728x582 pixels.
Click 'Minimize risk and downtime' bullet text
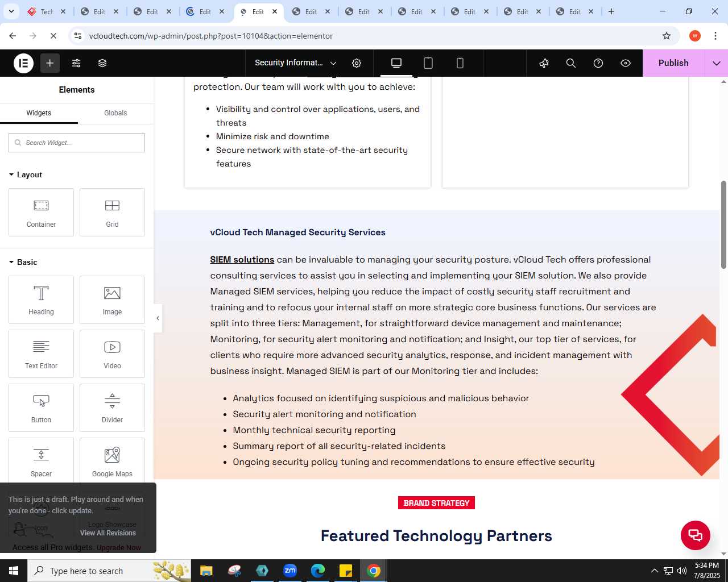[x=272, y=136]
